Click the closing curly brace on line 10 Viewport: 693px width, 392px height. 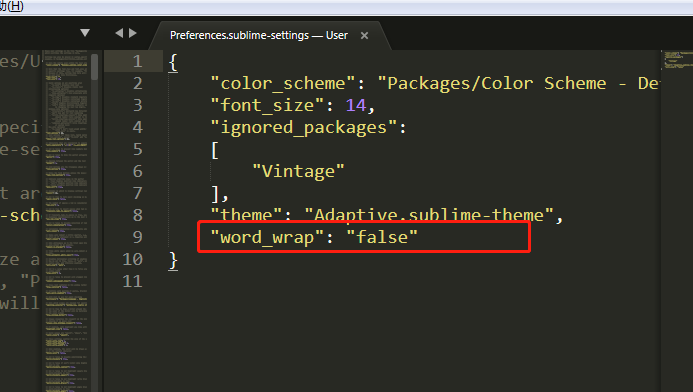[173, 260]
